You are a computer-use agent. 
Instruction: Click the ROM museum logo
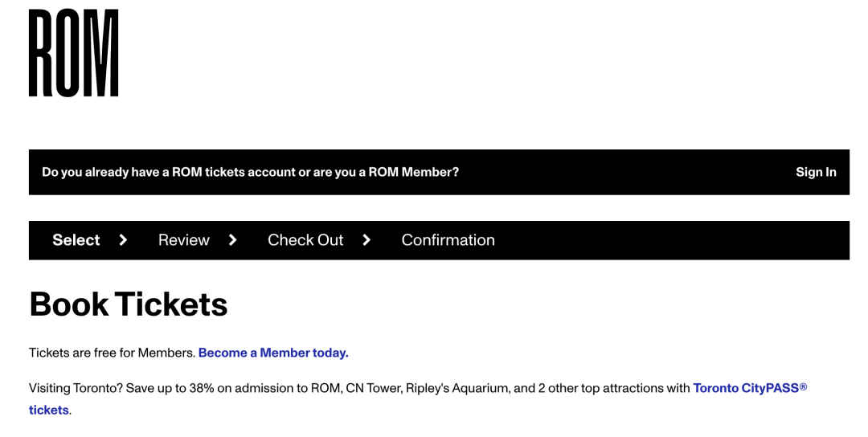coord(74,53)
